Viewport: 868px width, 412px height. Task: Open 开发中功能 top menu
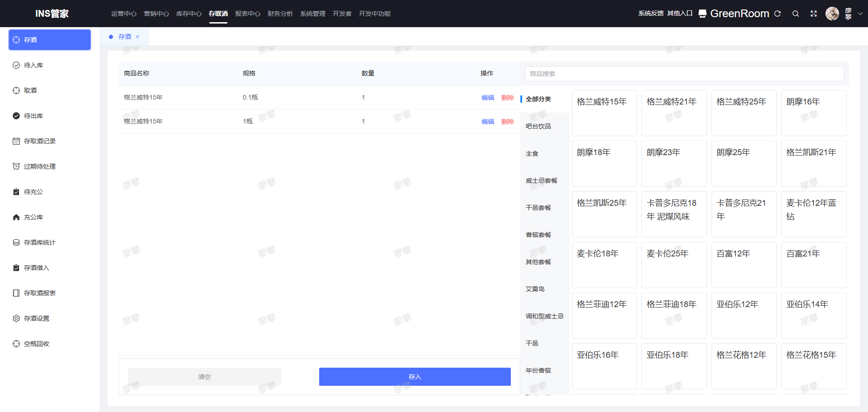tap(375, 14)
